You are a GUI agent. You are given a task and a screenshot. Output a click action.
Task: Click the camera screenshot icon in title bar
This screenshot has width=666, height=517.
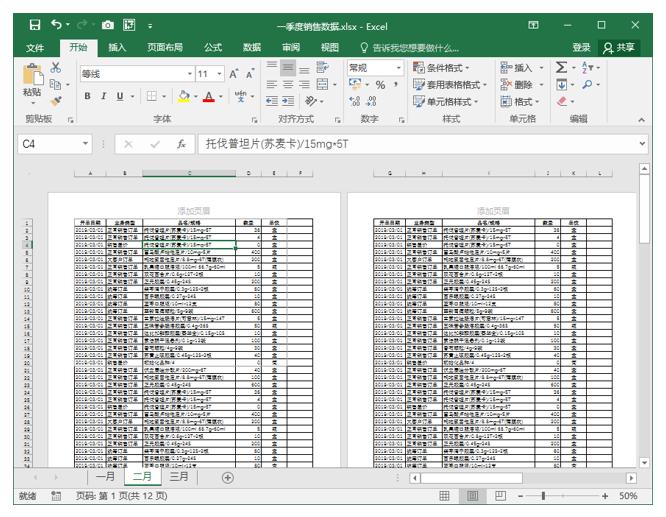coord(108,25)
